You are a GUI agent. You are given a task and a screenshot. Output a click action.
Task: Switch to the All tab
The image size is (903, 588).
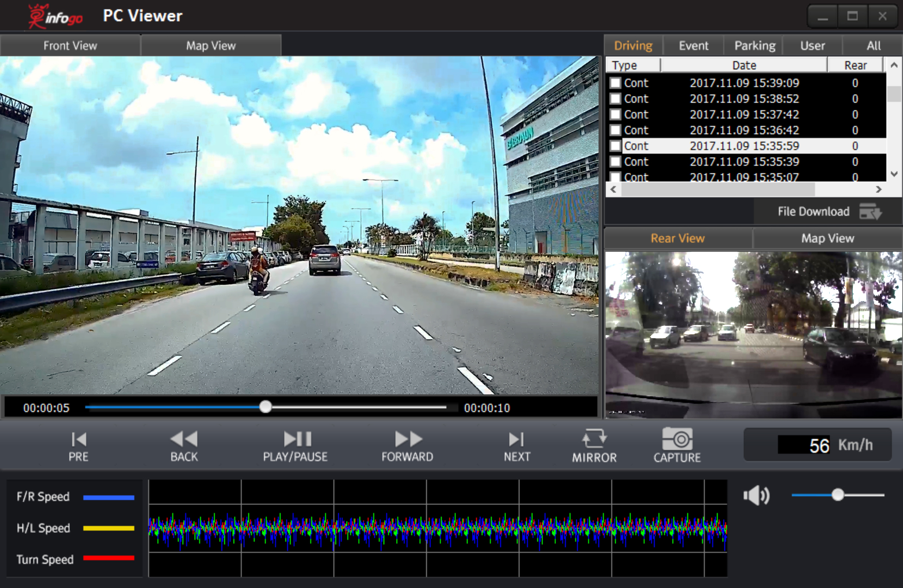point(873,46)
